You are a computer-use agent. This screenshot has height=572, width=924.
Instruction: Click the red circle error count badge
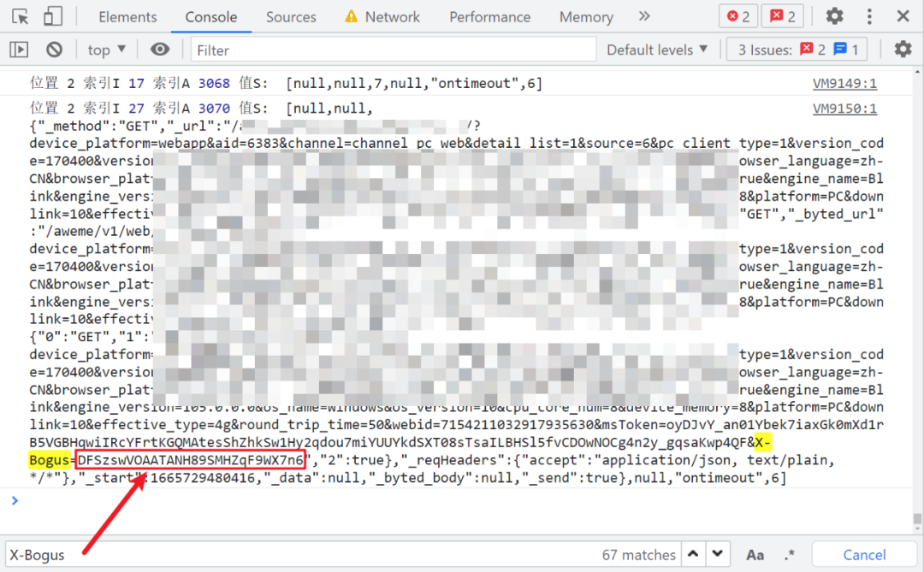click(x=738, y=16)
